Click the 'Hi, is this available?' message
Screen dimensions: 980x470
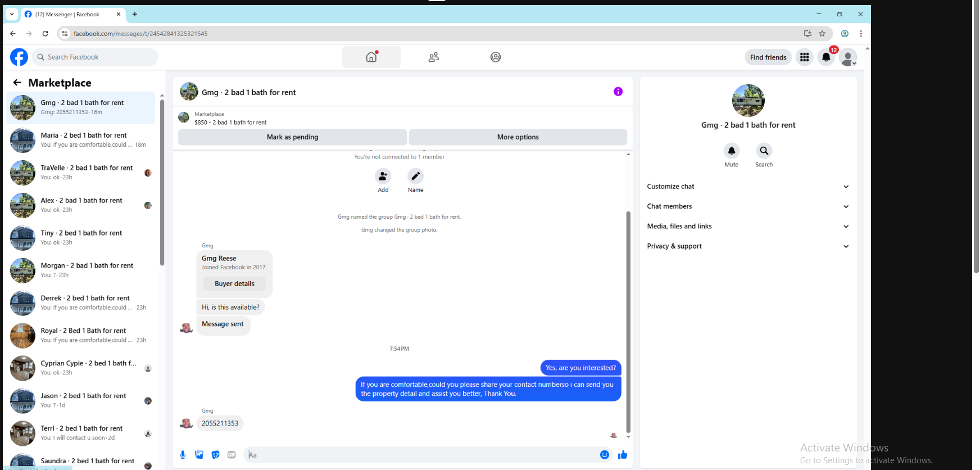click(230, 308)
